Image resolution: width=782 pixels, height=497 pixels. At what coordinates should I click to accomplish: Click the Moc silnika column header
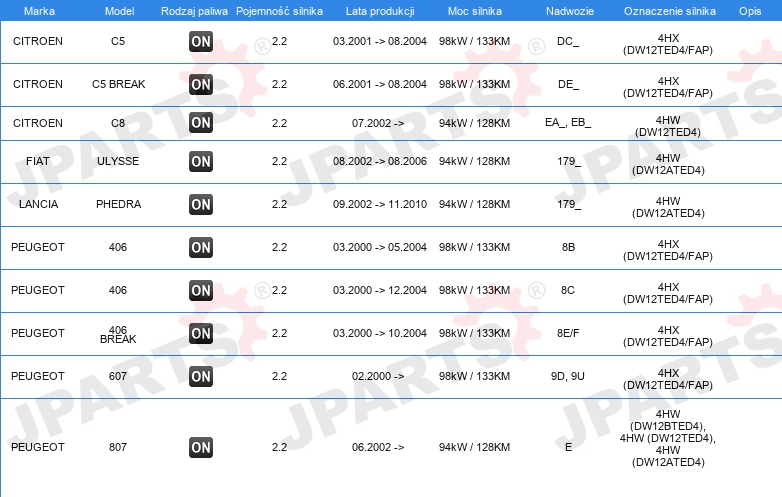tap(475, 11)
